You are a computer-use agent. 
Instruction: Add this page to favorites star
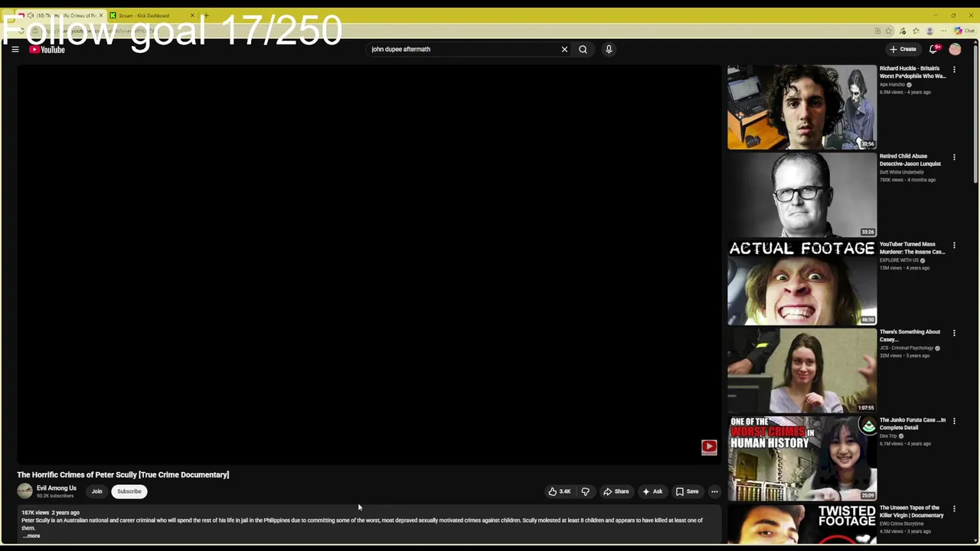click(x=889, y=31)
